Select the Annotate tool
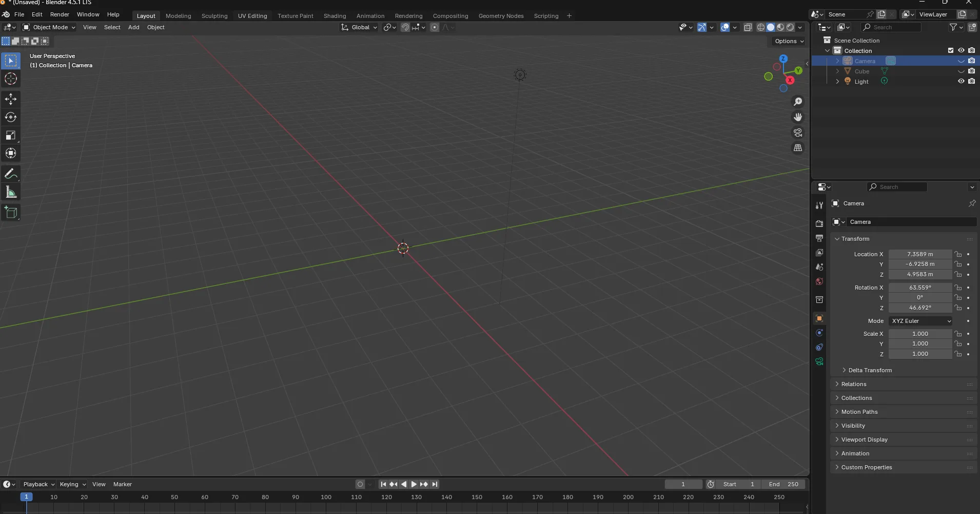 (x=11, y=174)
